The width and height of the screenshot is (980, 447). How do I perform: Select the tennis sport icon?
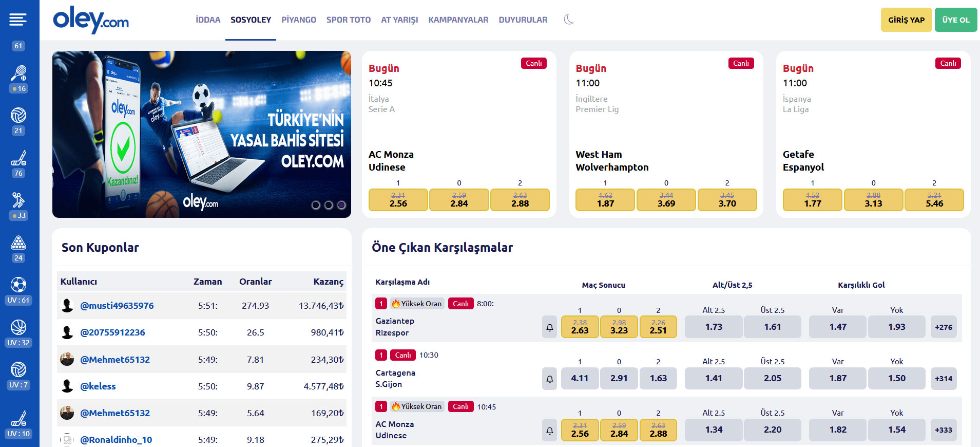pos(18,73)
